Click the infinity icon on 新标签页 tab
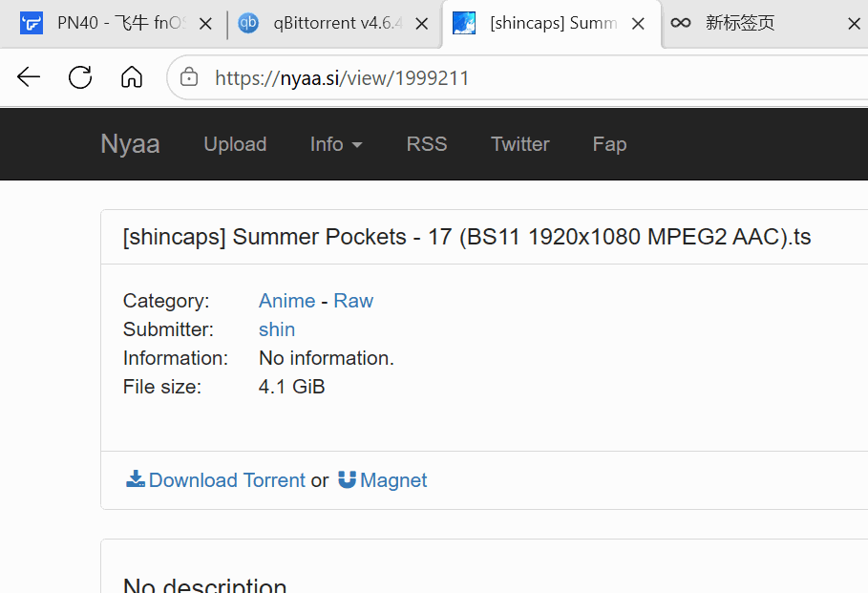 tap(680, 23)
